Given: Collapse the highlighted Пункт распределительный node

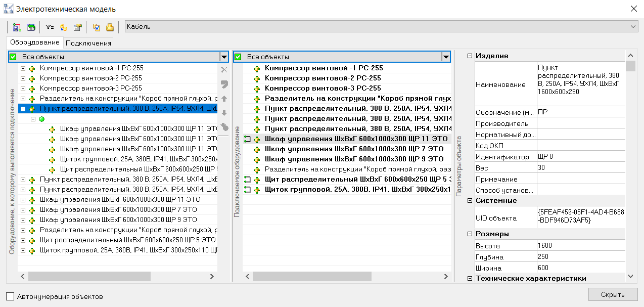Looking at the screenshot, I should coord(23,108).
